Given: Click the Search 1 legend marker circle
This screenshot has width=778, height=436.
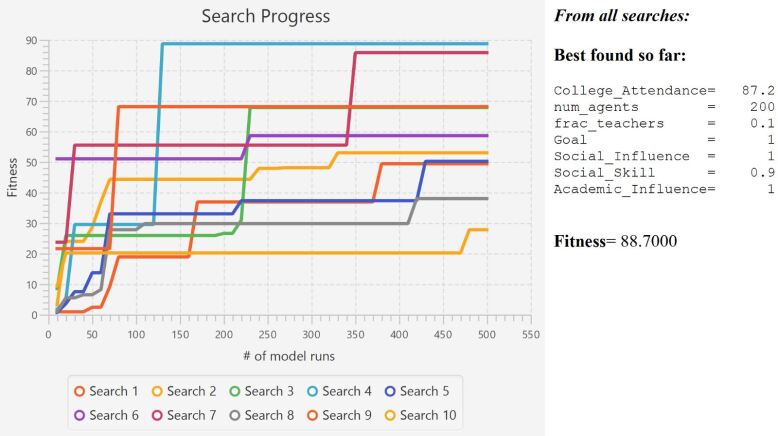Looking at the screenshot, I should point(79,391).
